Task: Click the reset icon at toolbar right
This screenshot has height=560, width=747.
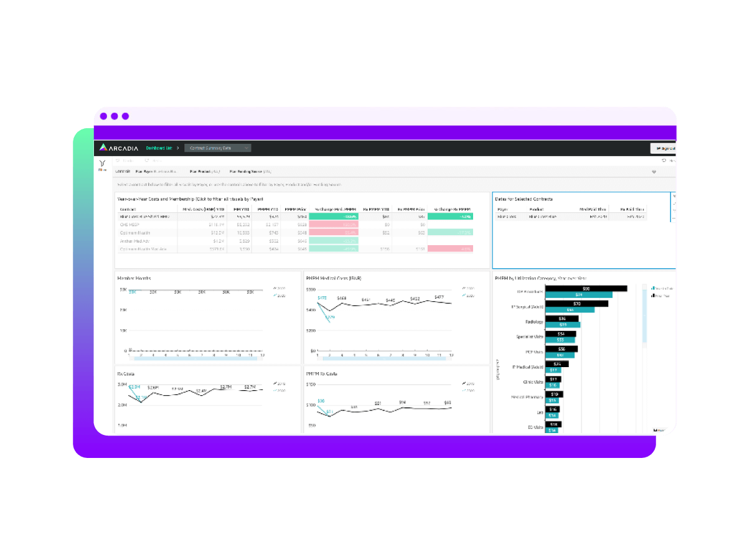Action: (x=664, y=161)
